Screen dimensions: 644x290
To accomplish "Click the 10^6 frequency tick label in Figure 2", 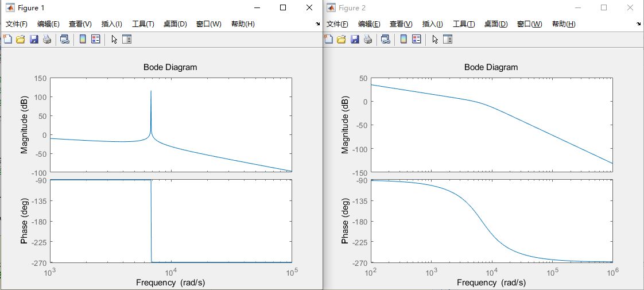I will [x=612, y=272].
